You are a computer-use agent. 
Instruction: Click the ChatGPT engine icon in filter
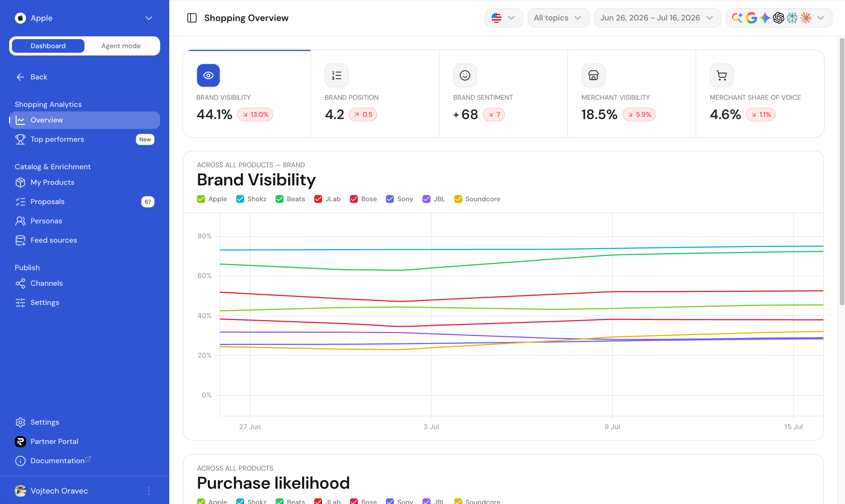coord(778,18)
